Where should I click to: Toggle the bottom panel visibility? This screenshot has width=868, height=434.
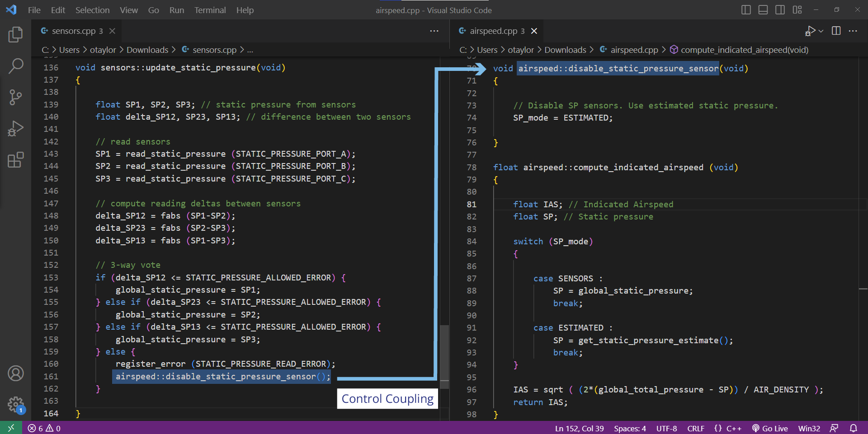(763, 9)
